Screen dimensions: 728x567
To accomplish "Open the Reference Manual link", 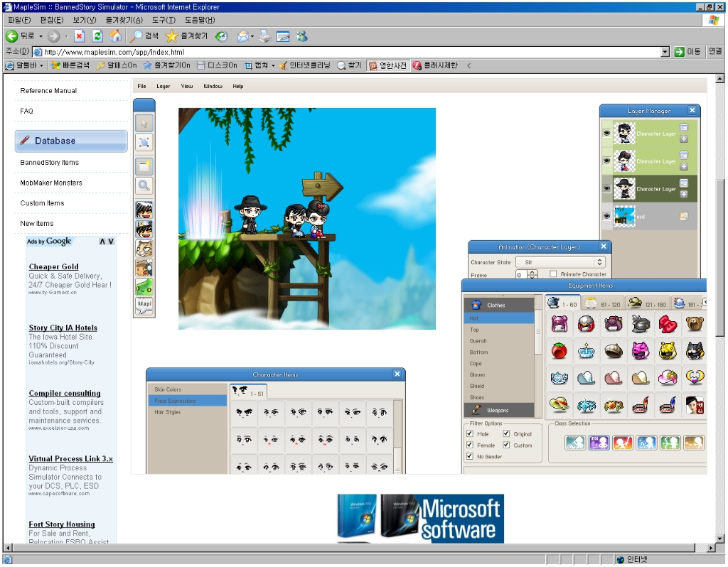I will [48, 91].
